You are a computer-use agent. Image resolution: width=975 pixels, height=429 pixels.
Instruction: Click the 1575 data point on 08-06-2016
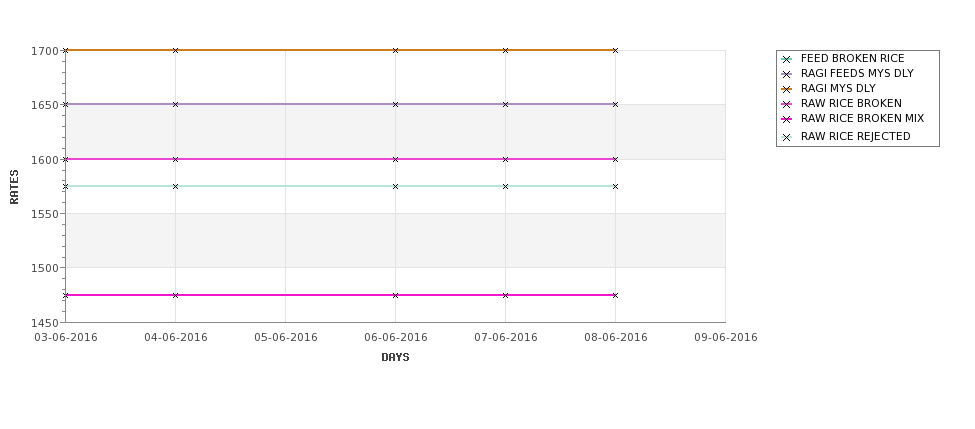[616, 187]
